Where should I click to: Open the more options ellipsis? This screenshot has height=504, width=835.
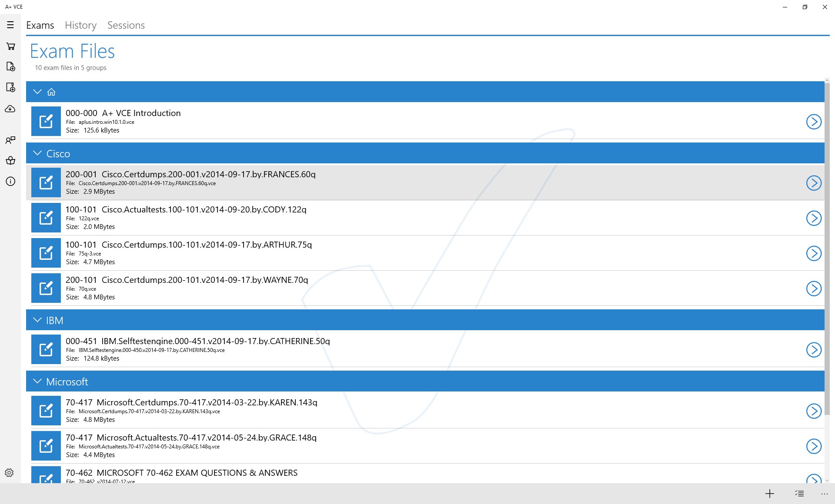824,494
